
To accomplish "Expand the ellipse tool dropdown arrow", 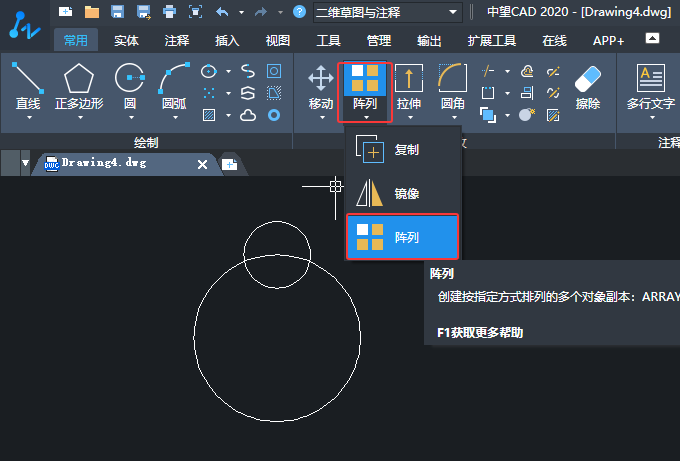I will click(229, 72).
